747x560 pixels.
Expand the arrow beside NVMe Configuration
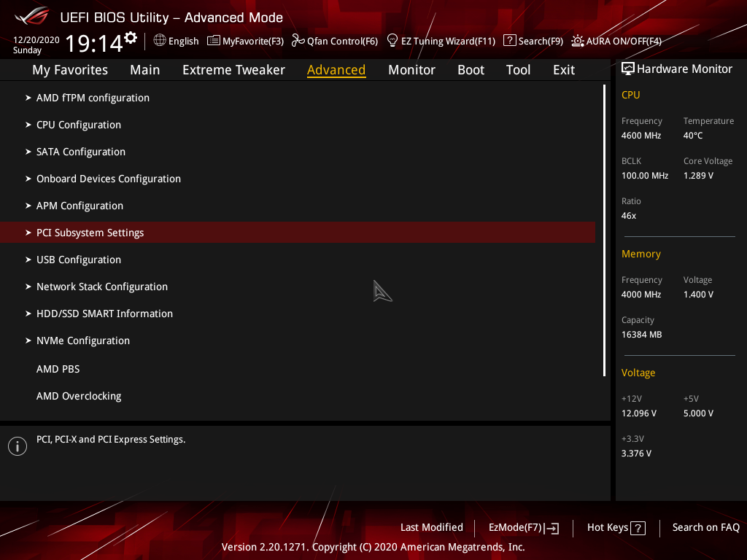(x=28, y=341)
